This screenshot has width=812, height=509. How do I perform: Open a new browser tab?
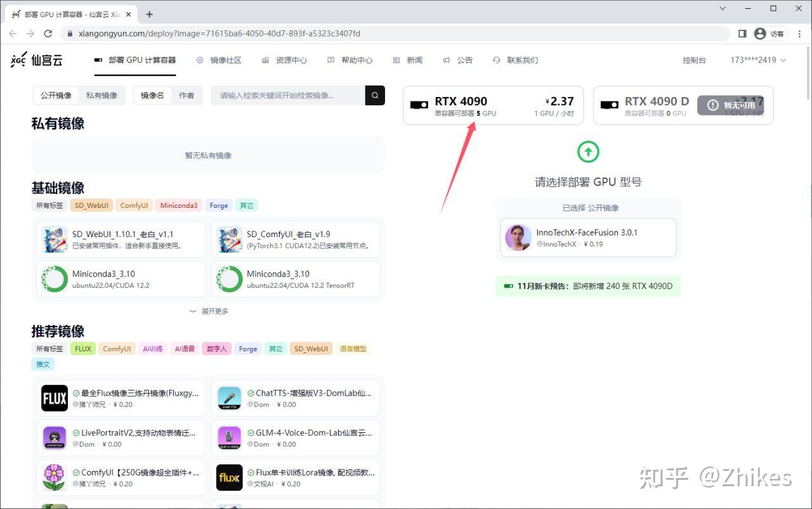149,14
